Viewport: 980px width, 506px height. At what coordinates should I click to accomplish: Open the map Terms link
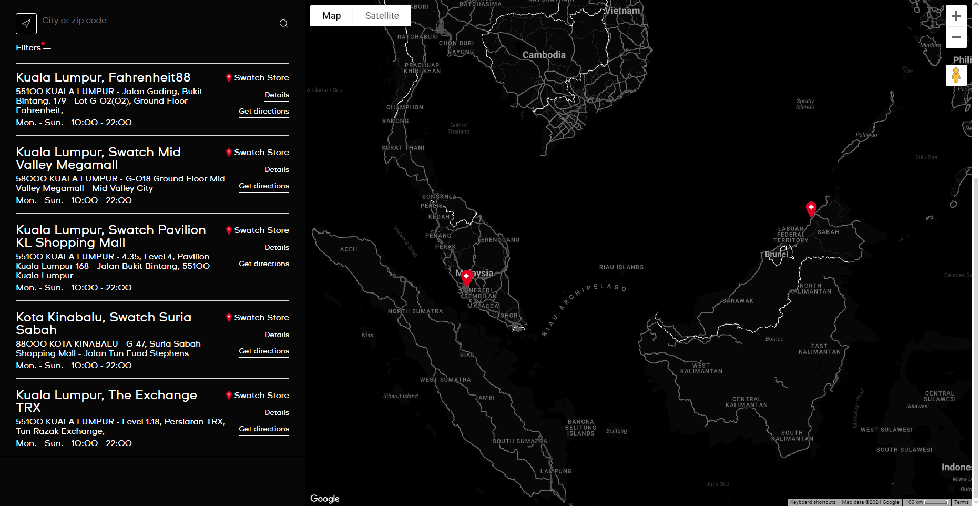pyautogui.click(x=961, y=502)
